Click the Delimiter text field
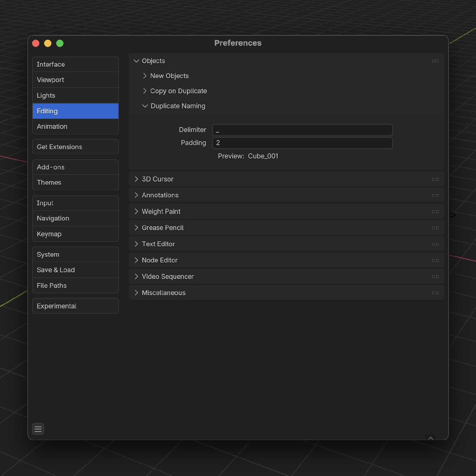 coord(302,130)
